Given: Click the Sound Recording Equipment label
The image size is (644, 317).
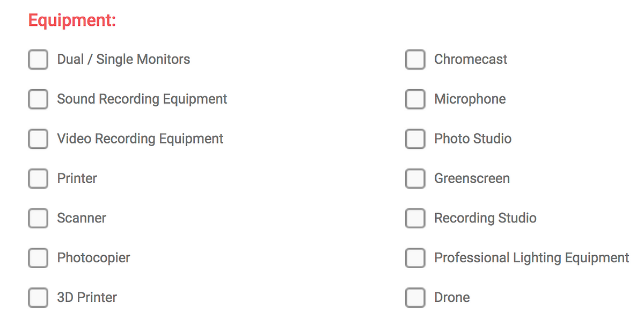Looking at the screenshot, I should click(142, 99).
